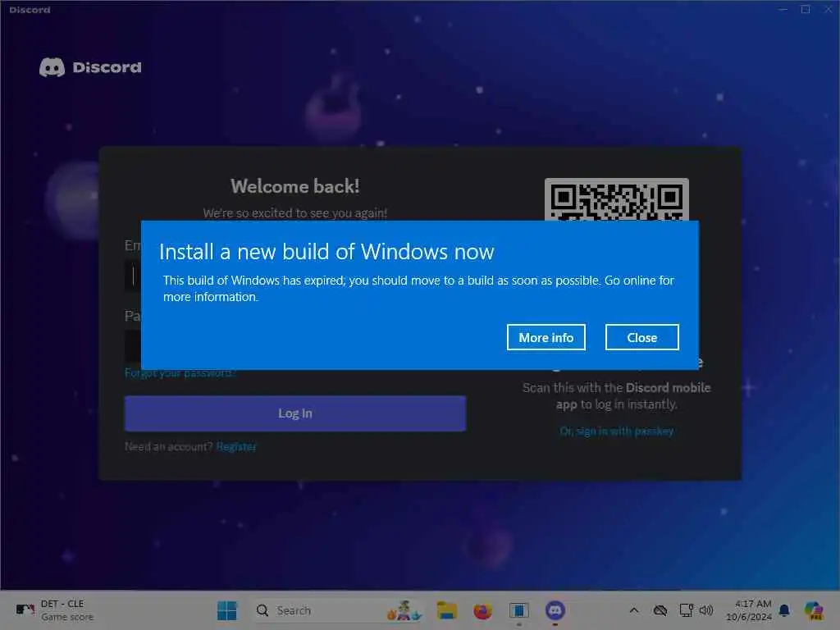This screenshot has height=630, width=840.
Task: Click the cloud sync-off tray icon
Action: pos(660,610)
